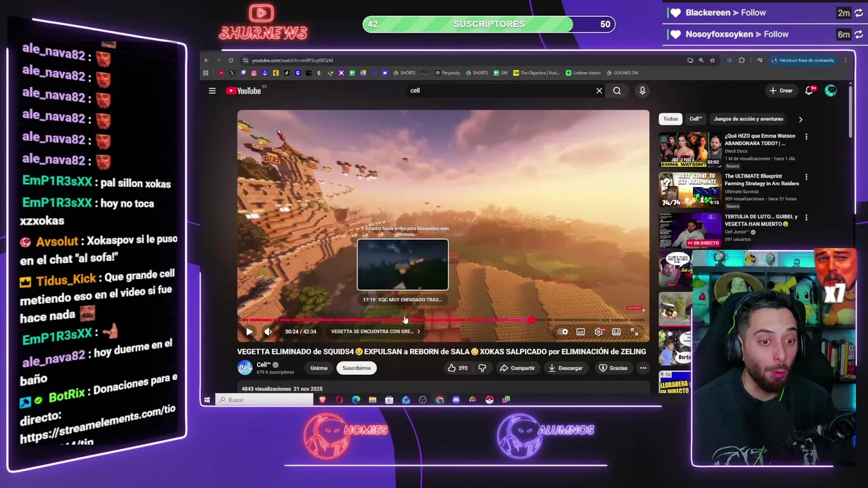Click the red progress bar scrubber handle

pyautogui.click(x=531, y=320)
